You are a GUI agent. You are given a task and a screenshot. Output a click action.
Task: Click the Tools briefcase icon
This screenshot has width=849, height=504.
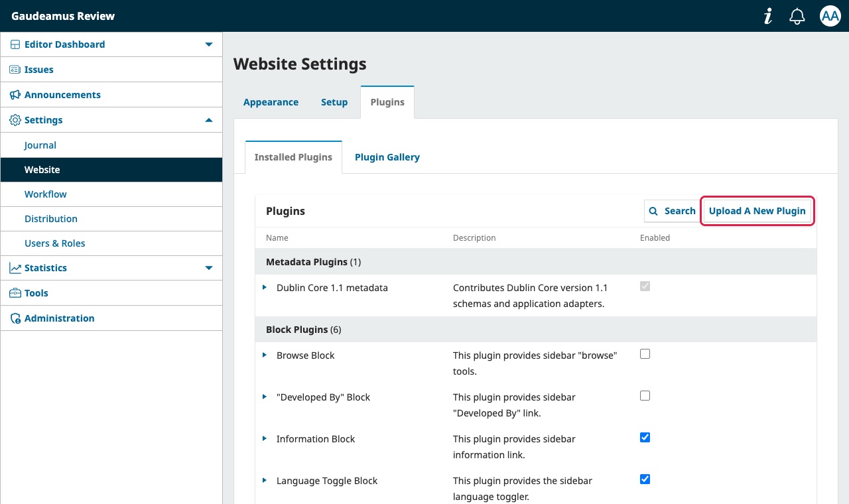point(15,293)
